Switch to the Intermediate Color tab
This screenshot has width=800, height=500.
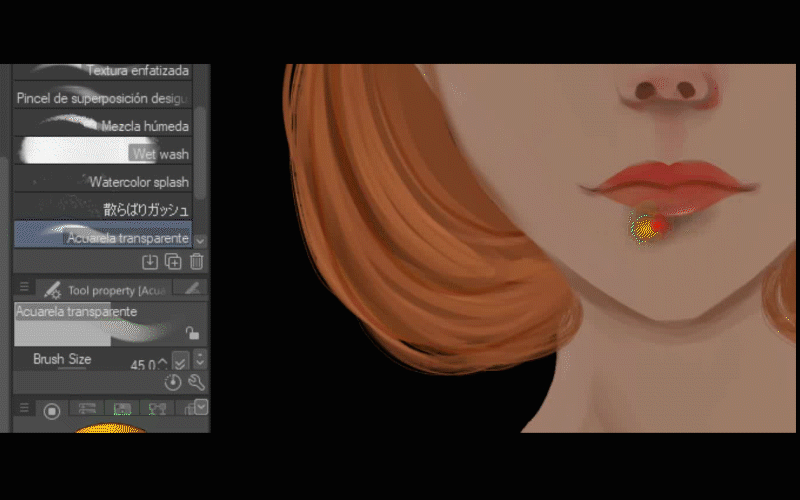click(x=157, y=409)
